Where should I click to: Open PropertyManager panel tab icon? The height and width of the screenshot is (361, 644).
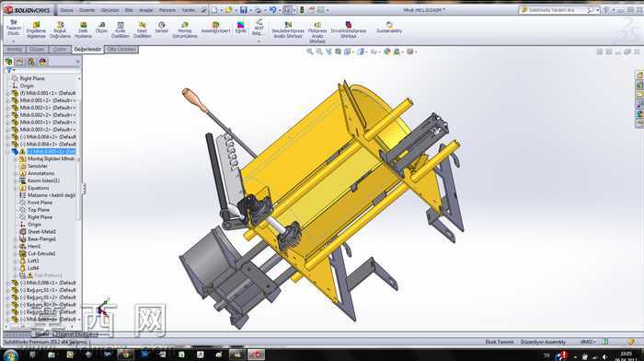coord(19,62)
